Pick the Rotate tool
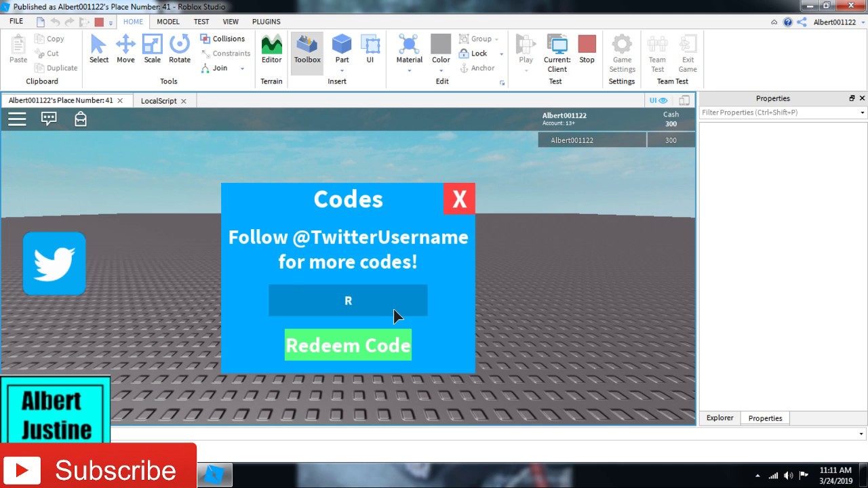Image resolution: width=868 pixels, height=488 pixels. (x=180, y=49)
